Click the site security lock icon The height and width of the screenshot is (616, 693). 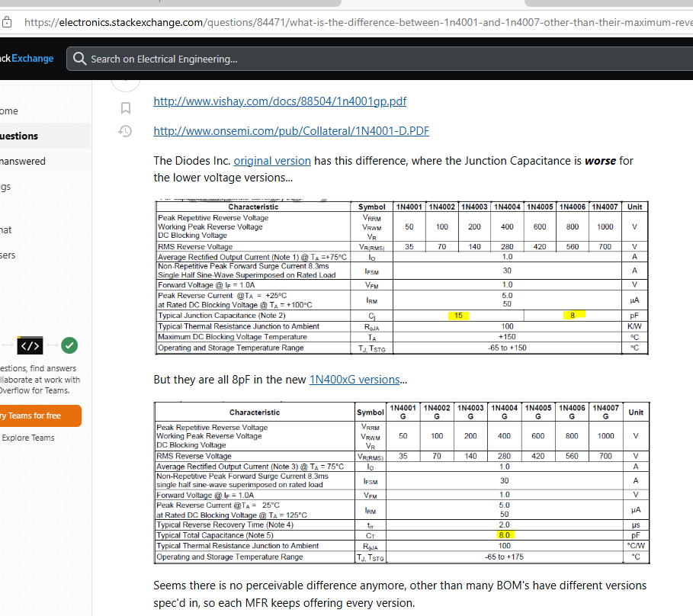8,22
